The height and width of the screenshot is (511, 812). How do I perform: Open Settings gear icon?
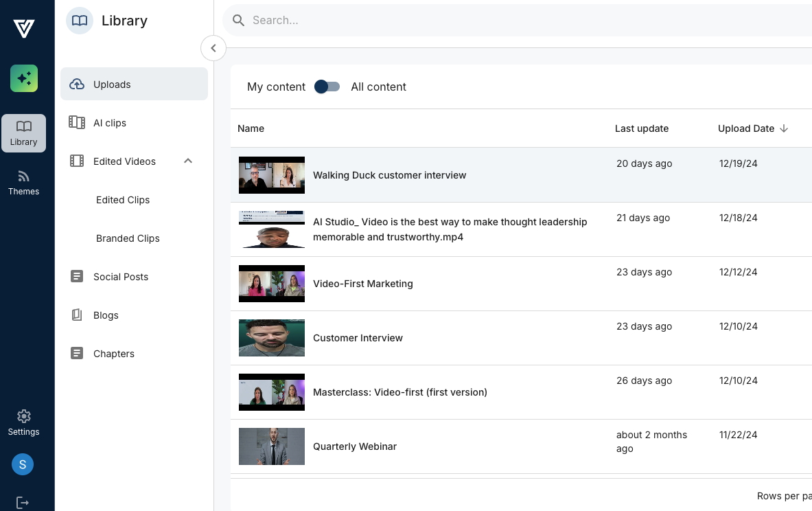(x=24, y=416)
